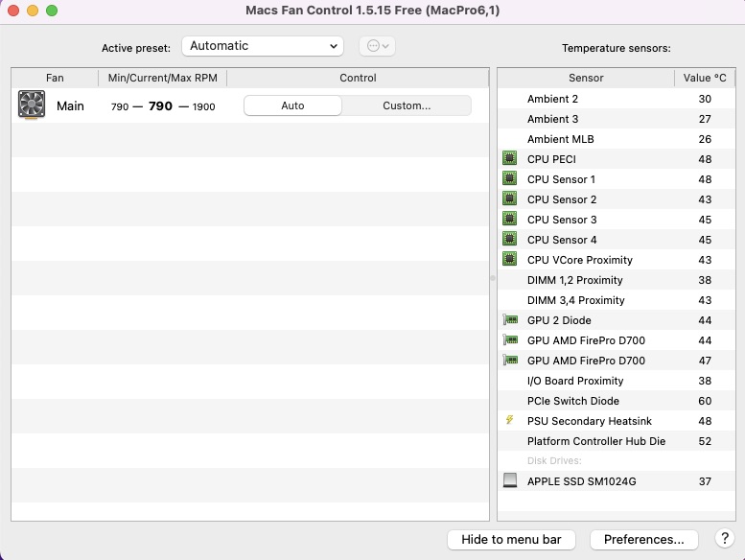Click GPU icon of FirePro D700 at 47°

[x=510, y=360]
